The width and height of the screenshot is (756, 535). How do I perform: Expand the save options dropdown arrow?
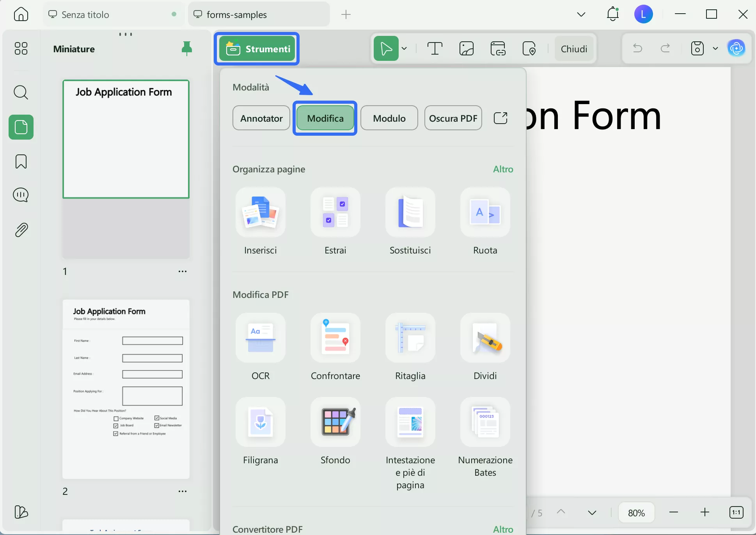(715, 49)
